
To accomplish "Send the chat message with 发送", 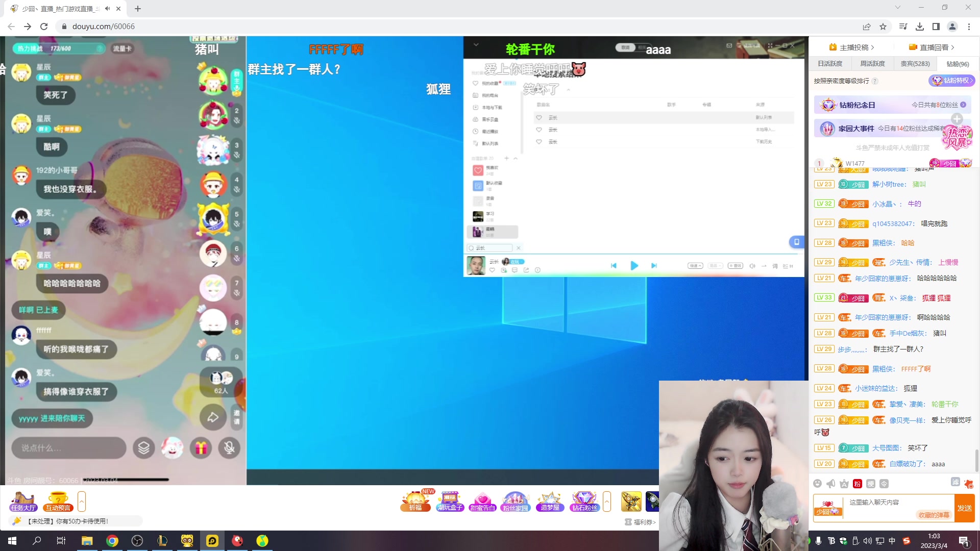I will coord(965,508).
